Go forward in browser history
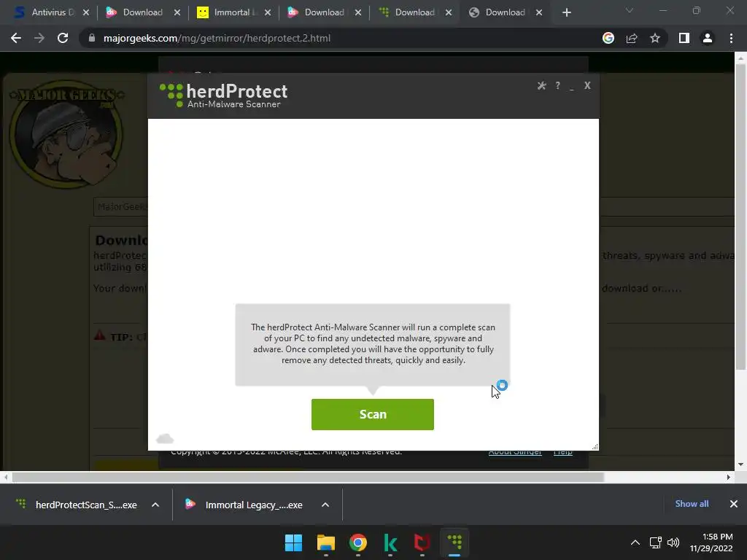Viewport: 747px width, 560px height. point(39,38)
